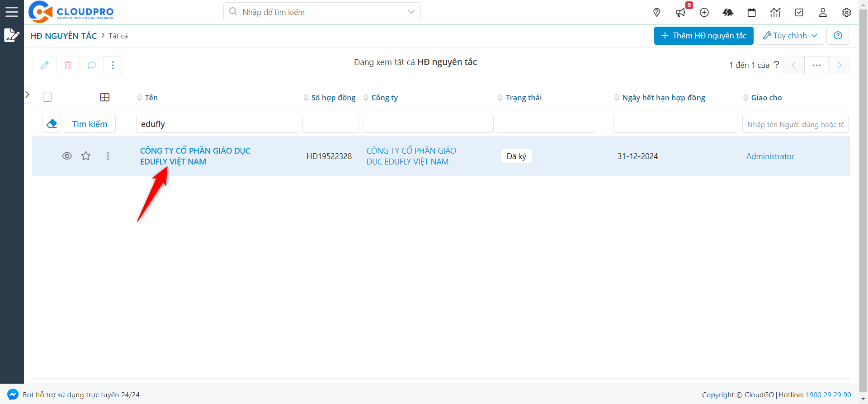Open the user profile icon

click(x=823, y=12)
